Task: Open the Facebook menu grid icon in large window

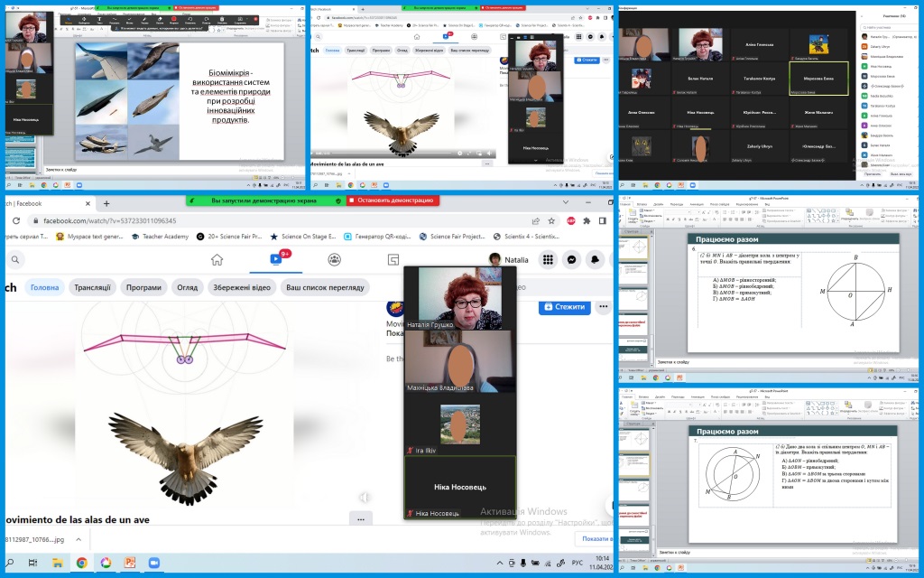Action: 548,259
